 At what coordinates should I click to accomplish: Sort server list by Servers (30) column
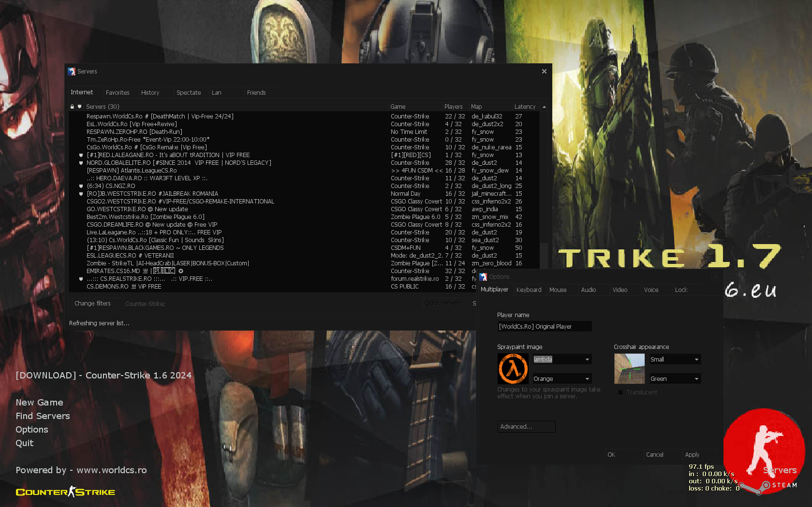(x=236, y=107)
